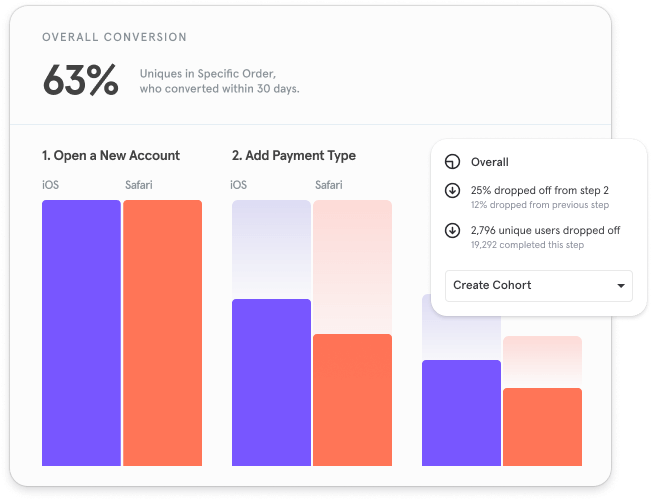The width and height of the screenshot is (651, 500).
Task: Click the 63% overall conversion figure
Action: point(81,80)
